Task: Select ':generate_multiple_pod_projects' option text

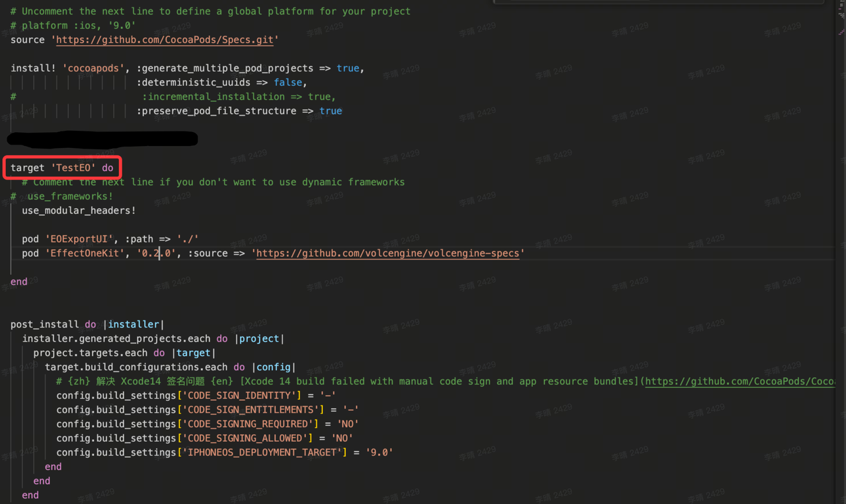Action: (225, 68)
